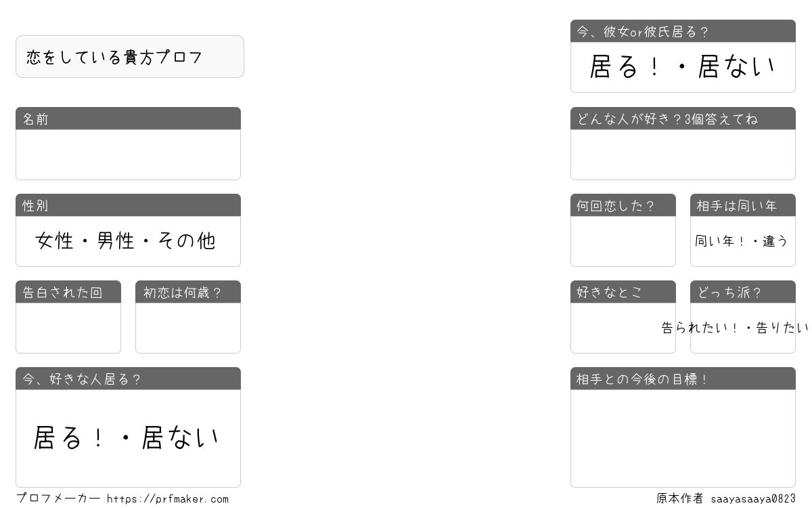
Task: Click the 相手との今後の目標！ answer area
Action: click(683, 438)
